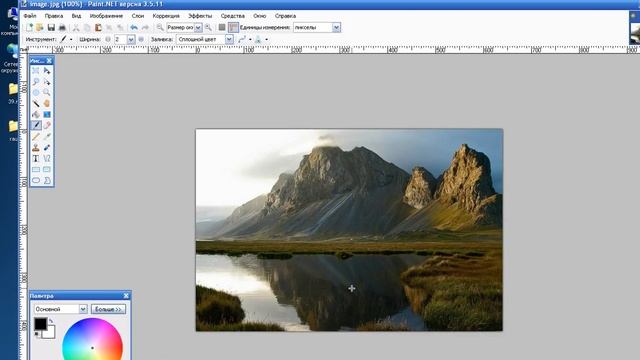Open the Файл menu

[x=30, y=16]
